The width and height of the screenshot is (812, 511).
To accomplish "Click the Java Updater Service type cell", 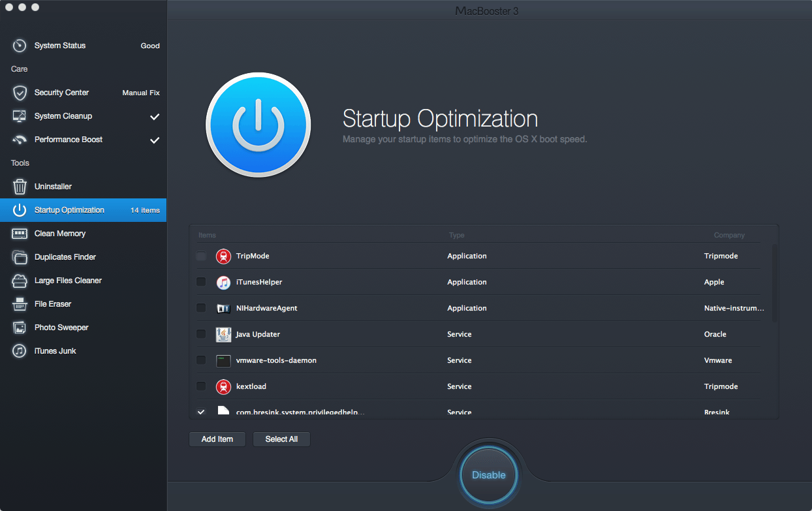I will point(460,334).
